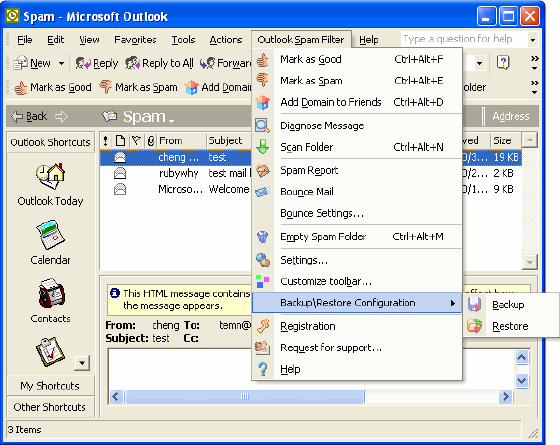Expand the top toolbar overflow chevron
Viewport: 560px width, 445px height.
[x=534, y=63]
